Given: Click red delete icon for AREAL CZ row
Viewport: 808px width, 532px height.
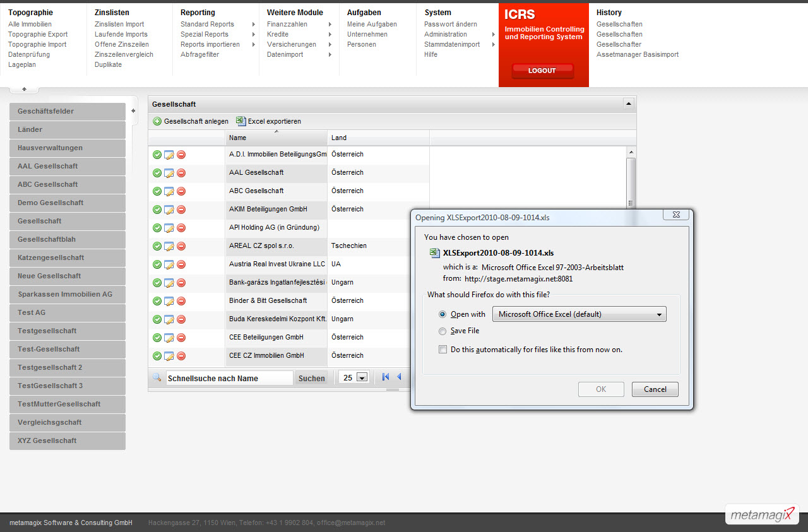Looking at the screenshot, I should pyautogui.click(x=181, y=246).
